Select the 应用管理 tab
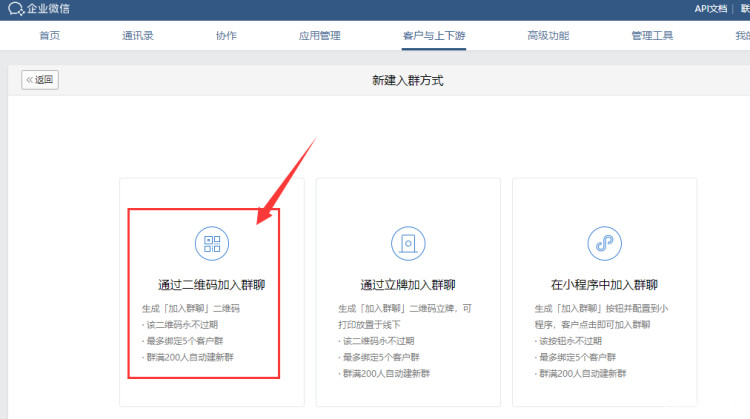 pyautogui.click(x=319, y=36)
